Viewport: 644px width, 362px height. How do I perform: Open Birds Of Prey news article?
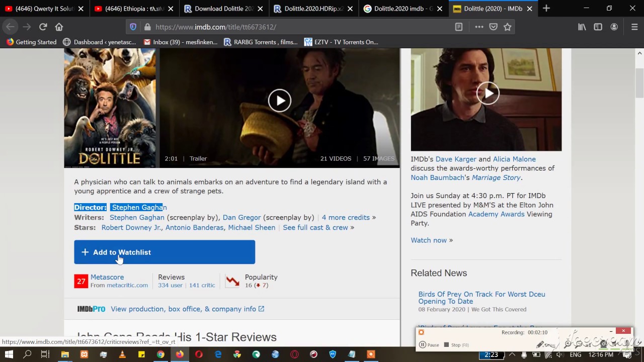pos(481,298)
